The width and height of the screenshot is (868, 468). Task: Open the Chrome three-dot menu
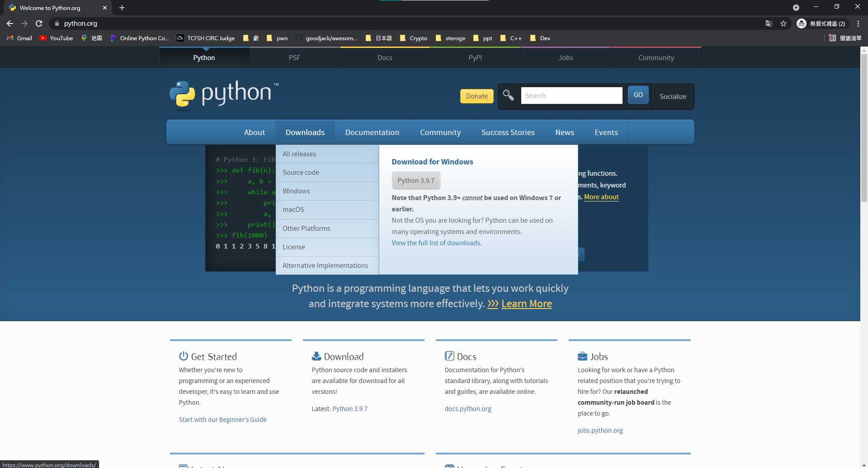pos(858,23)
